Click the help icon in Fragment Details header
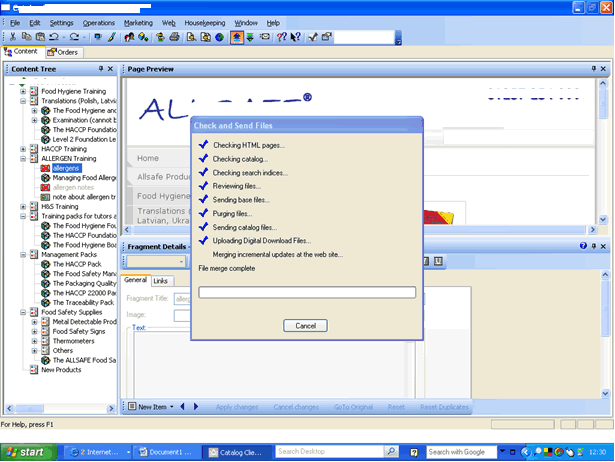 point(582,245)
